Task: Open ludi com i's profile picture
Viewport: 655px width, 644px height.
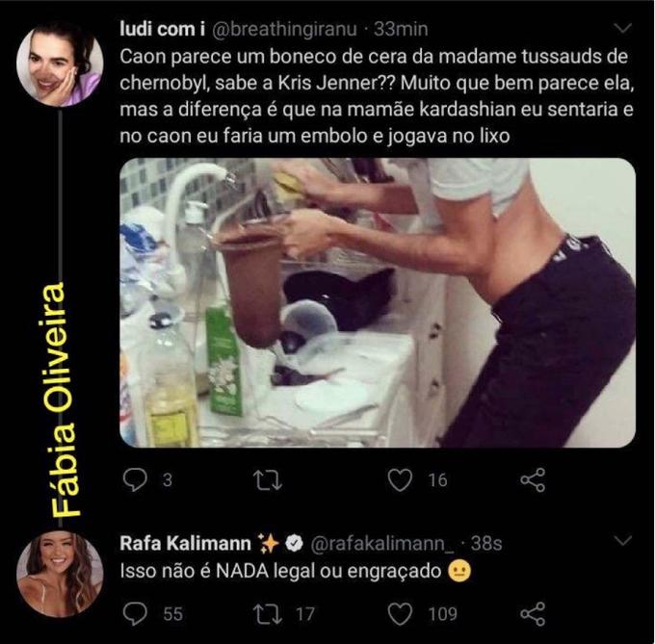Action: point(60,64)
